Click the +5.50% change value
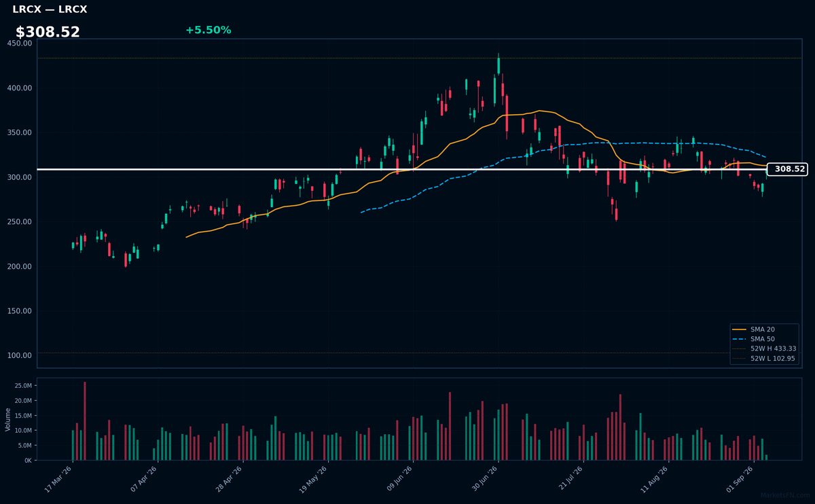Screen dimensions: 815x504 point(208,30)
